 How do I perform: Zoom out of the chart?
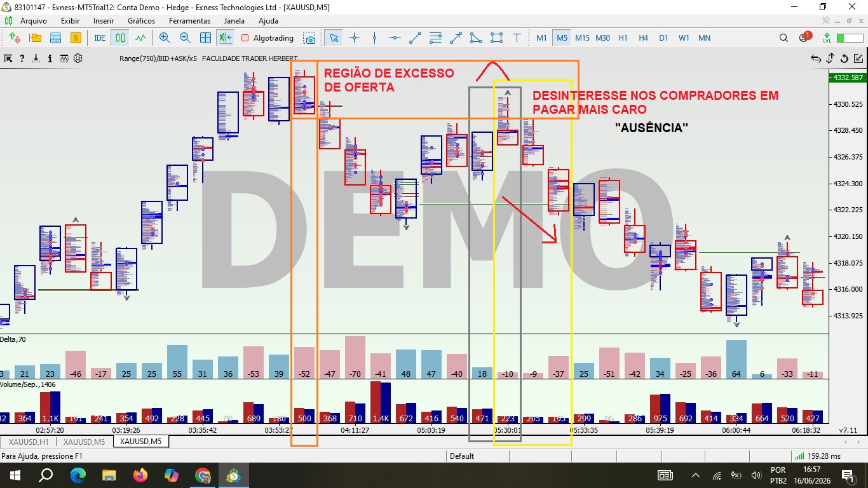[185, 38]
